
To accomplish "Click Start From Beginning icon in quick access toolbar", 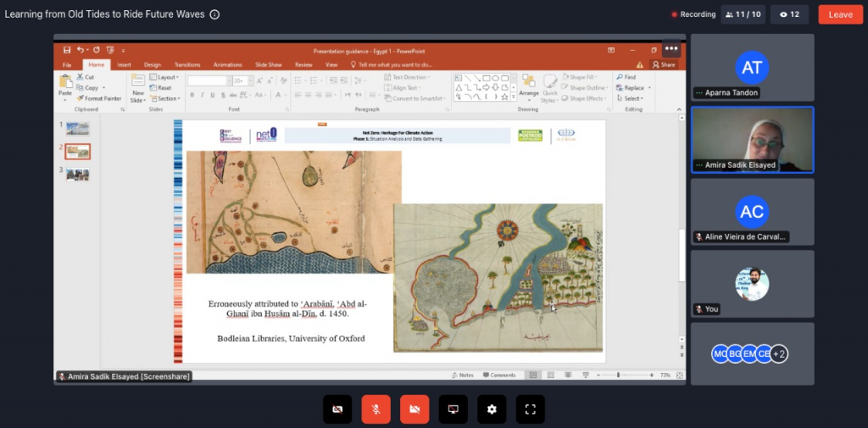I will pos(110,50).
